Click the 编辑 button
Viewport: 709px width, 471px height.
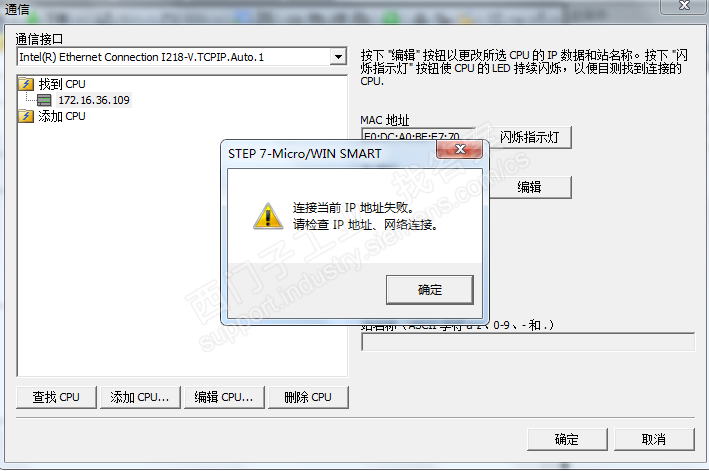(529, 187)
